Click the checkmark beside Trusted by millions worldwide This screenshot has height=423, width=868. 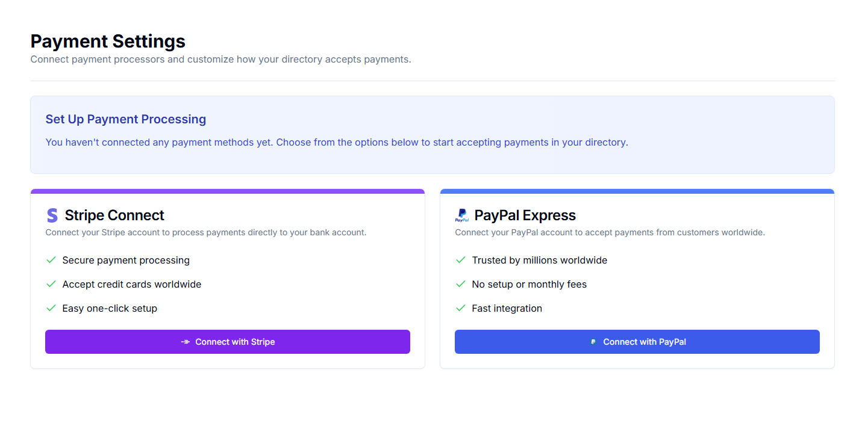click(x=461, y=260)
